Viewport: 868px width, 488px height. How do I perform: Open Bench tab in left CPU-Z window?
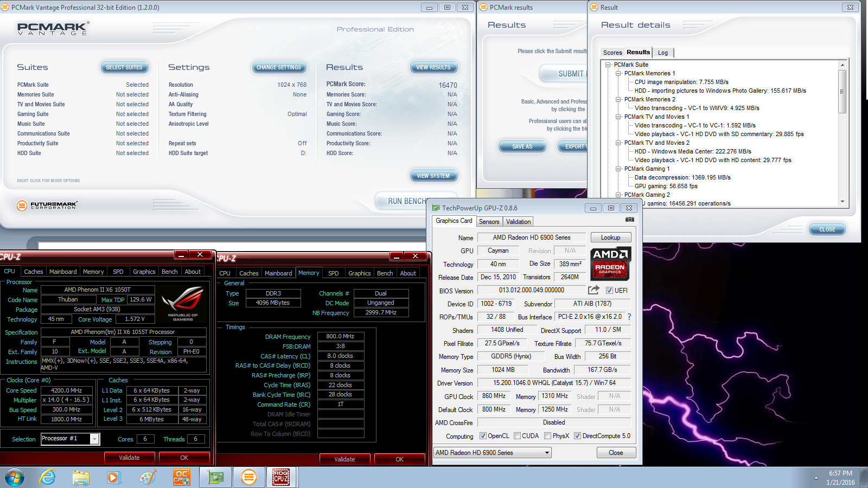click(170, 272)
